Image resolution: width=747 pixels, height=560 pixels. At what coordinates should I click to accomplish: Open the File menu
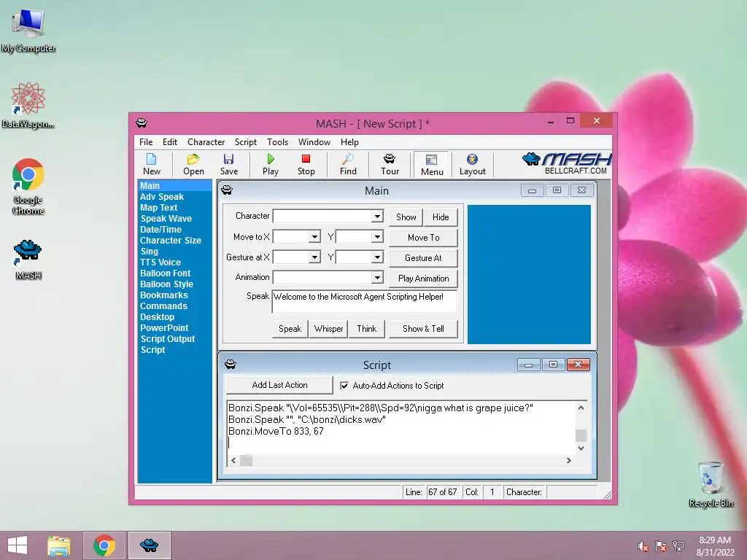(x=146, y=142)
